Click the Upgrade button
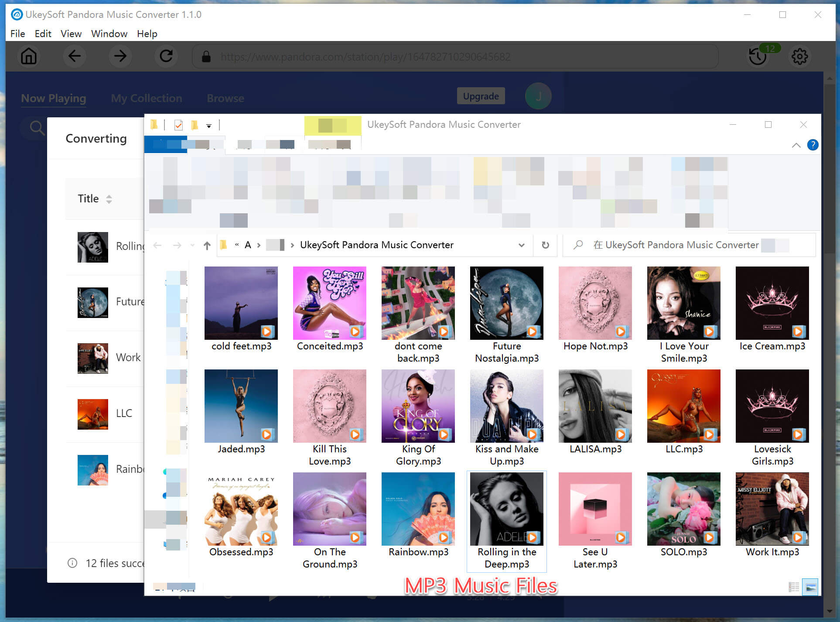This screenshot has height=622, width=840. click(481, 97)
